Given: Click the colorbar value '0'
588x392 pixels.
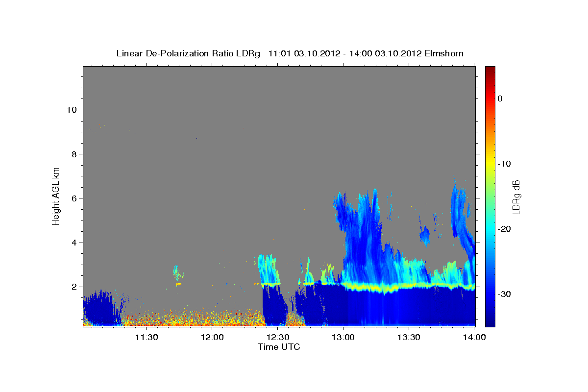Looking at the screenshot, I should point(500,98).
